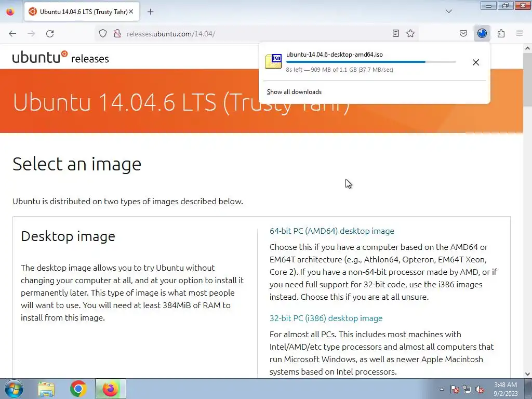
Task: Click the Forward navigation arrow
Action: coord(31,34)
